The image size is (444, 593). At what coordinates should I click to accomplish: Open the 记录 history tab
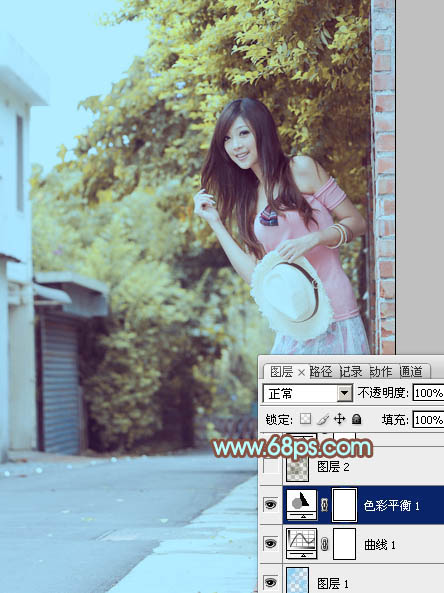tap(351, 372)
